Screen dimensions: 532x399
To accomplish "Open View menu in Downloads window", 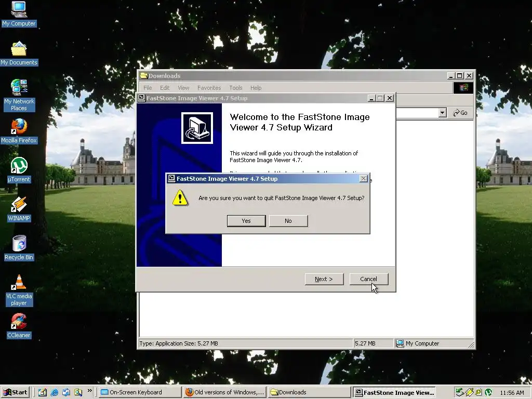I will tap(183, 88).
